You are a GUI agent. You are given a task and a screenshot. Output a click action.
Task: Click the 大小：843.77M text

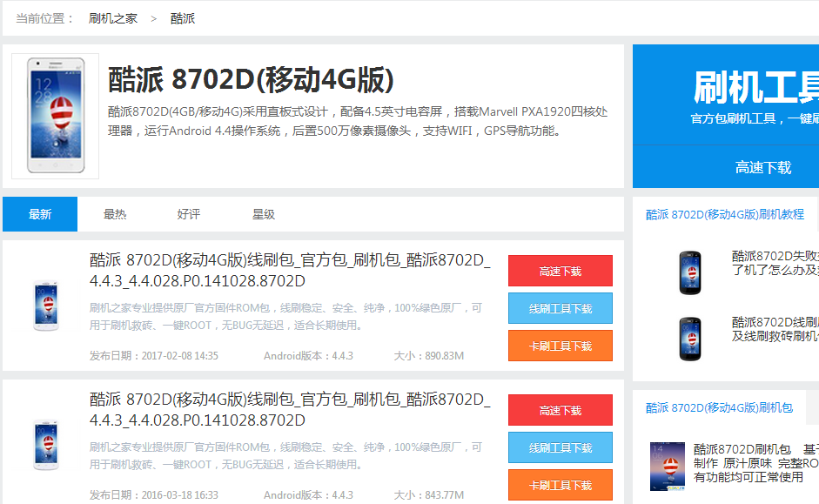click(428, 494)
